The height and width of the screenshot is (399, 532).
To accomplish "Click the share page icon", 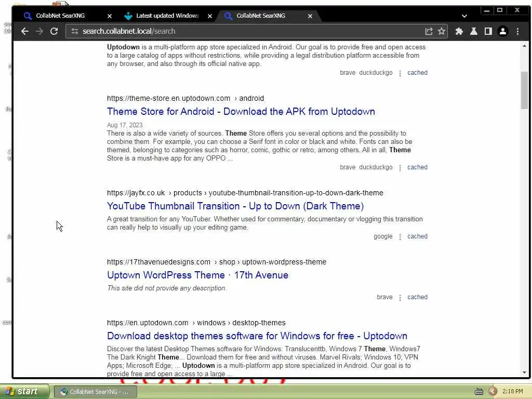I will point(429,31).
